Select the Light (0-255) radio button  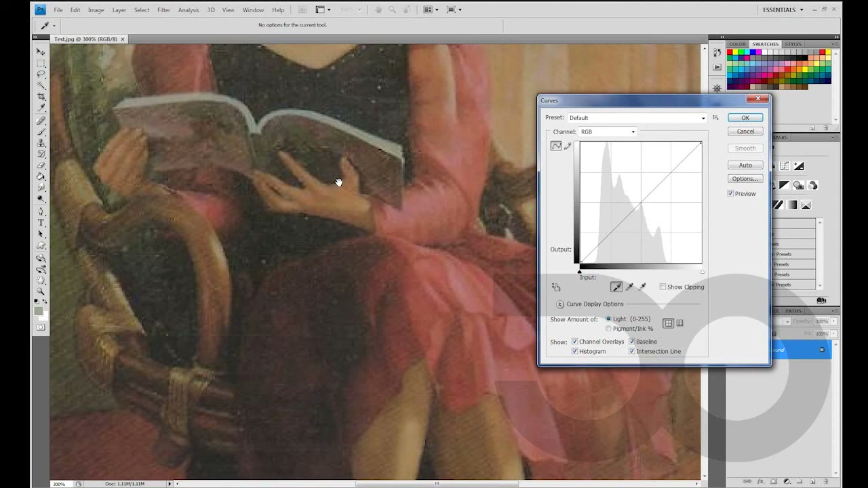pyautogui.click(x=608, y=319)
